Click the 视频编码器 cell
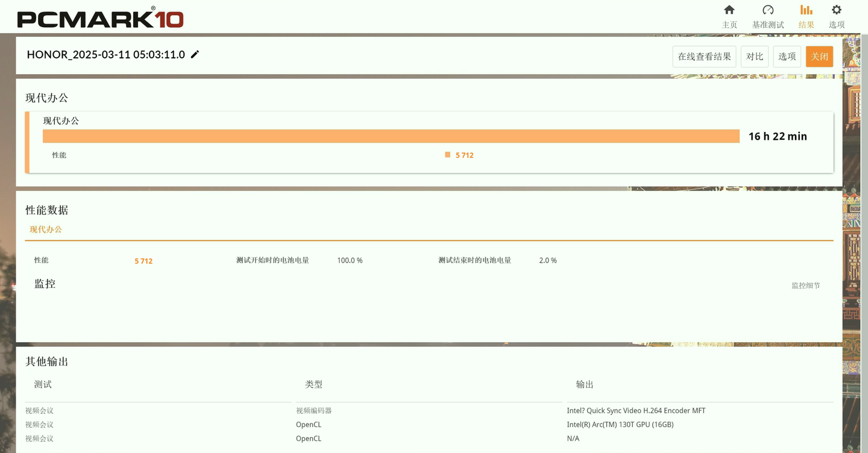868x453 pixels. [x=314, y=411]
